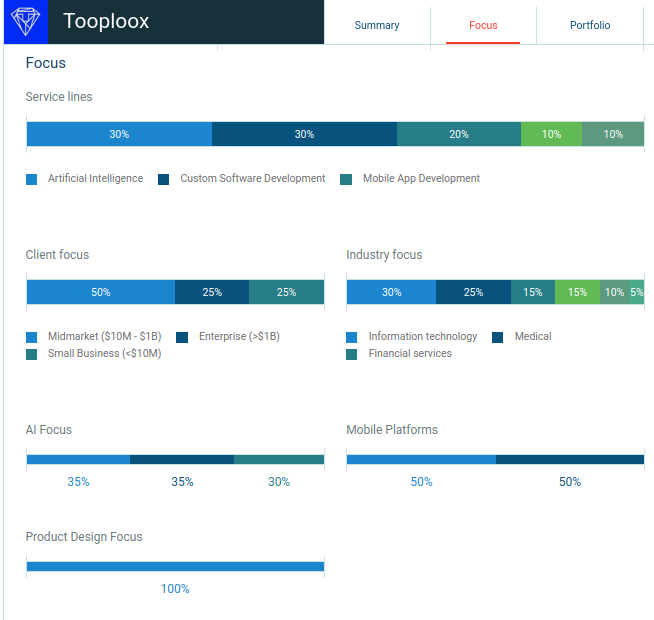The width and height of the screenshot is (654, 620).
Task: Click the 'Information technology' label
Action: [423, 336]
